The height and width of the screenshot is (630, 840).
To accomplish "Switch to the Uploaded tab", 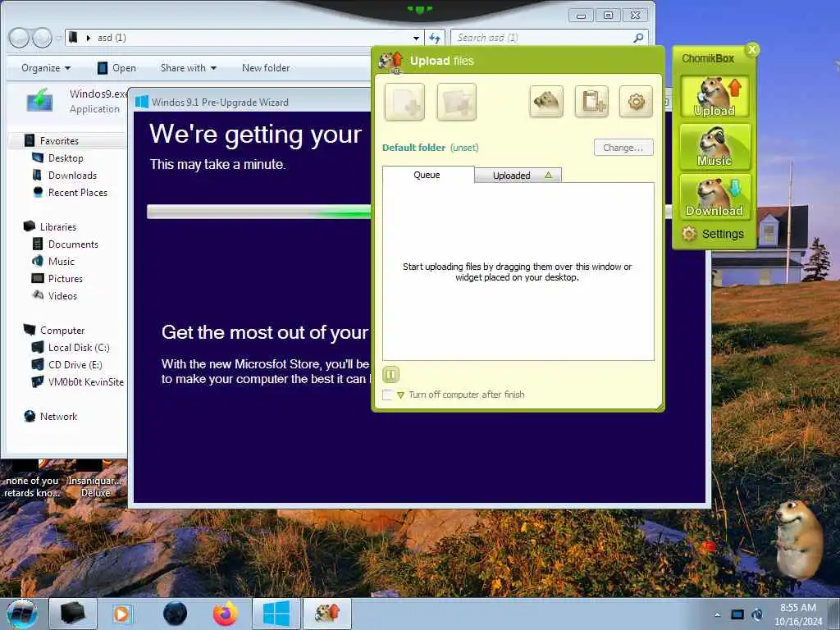I will click(518, 176).
